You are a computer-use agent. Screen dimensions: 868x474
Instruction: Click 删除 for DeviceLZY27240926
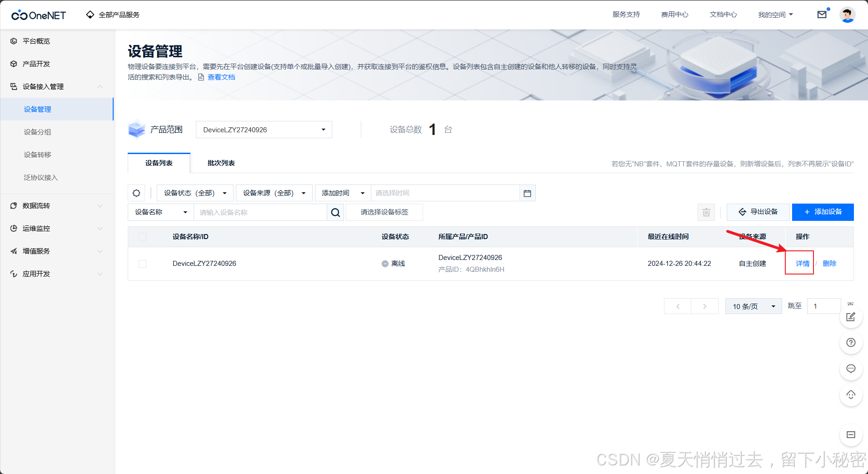point(829,264)
